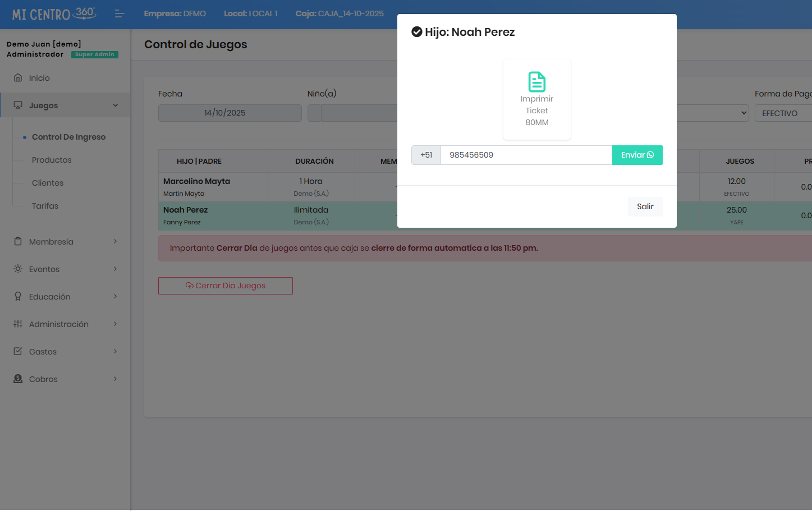Select Tarifas submenu item
This screenshot has height=511, width=812.
point(45,206)
